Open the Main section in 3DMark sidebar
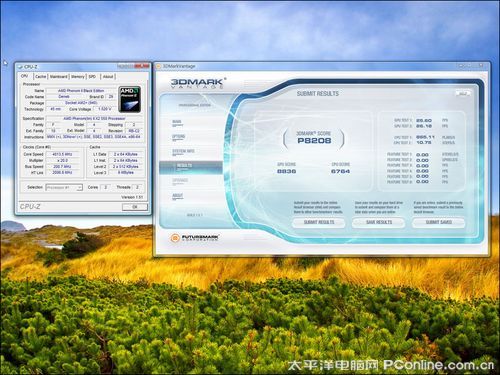The width and height of the screenshot is (500, 375). tap(177, 122)
